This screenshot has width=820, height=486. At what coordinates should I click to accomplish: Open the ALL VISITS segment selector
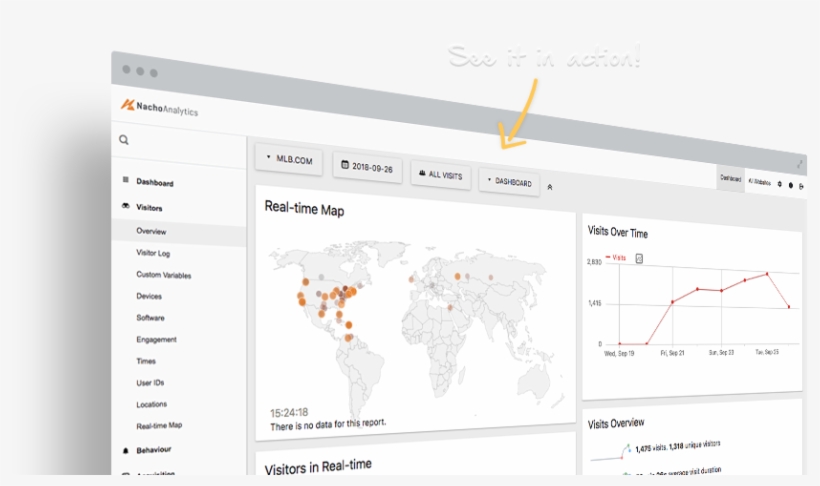coord(441,175)
